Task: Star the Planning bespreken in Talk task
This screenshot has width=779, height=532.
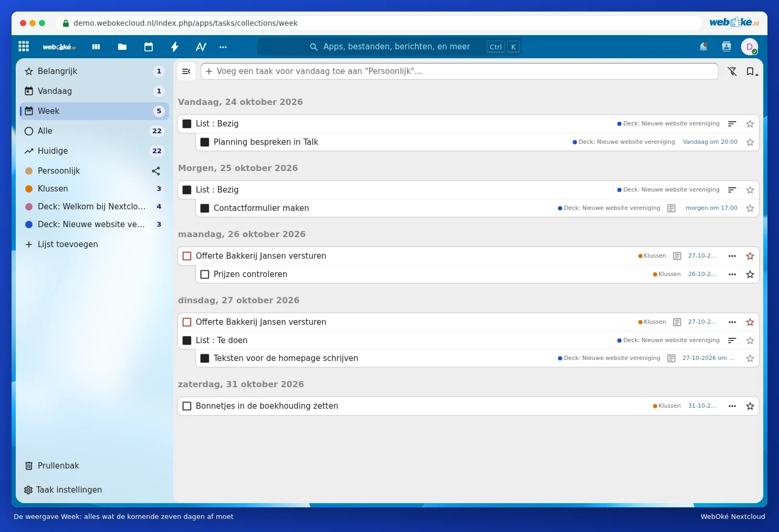Action: coord(750,142)
